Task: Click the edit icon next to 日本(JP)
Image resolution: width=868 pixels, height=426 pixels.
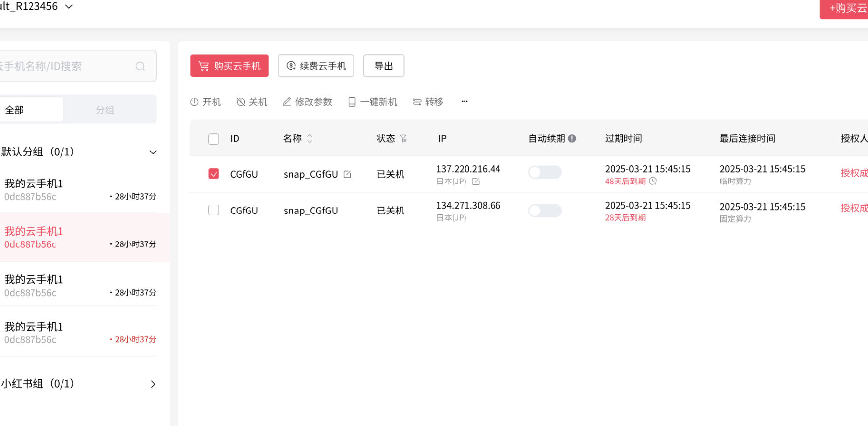Action: (476, 182)
